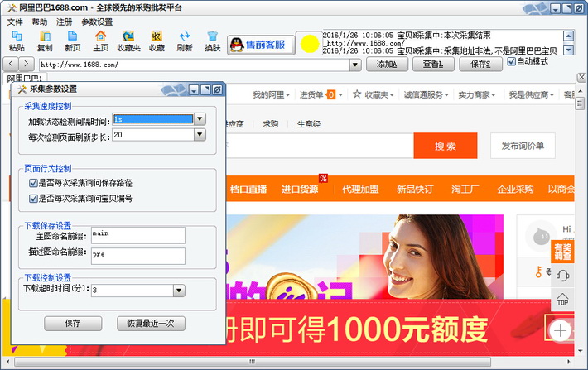Open the 下载超时时间 dropdown
This screenshot has height=370, width=588.
pos(179,291)
